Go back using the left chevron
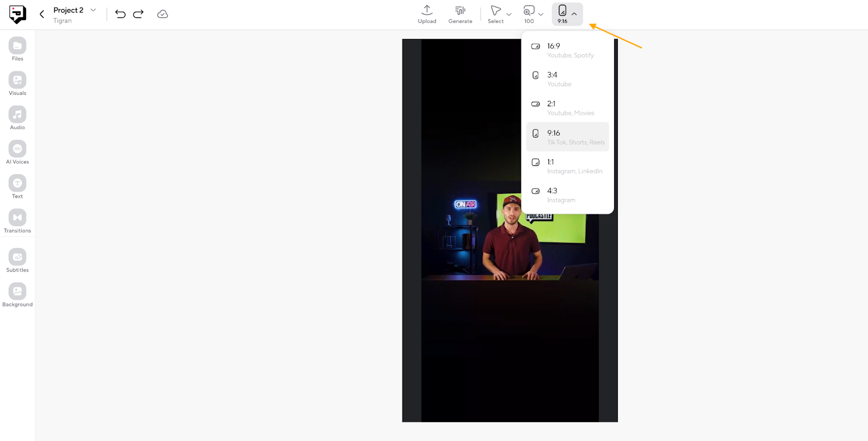This screenshot has height=441, width=868. coord(42,14)
